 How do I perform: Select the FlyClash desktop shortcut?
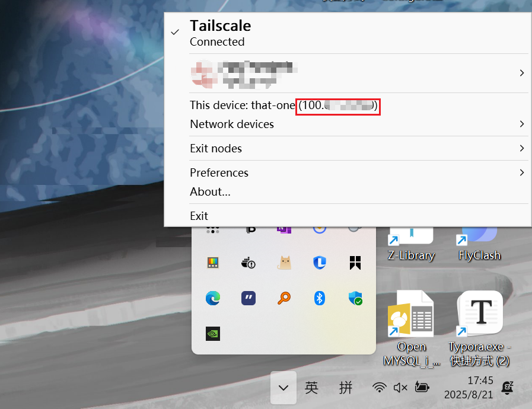click(479, 244)
